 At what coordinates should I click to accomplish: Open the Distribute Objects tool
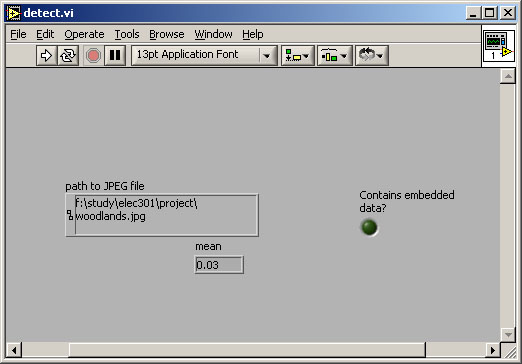334,56
